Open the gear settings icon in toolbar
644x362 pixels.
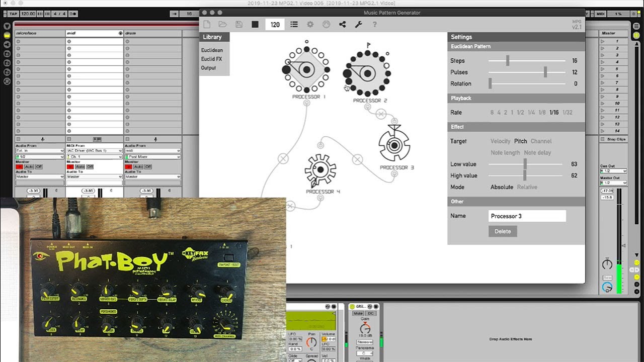[x=310, y=24]
